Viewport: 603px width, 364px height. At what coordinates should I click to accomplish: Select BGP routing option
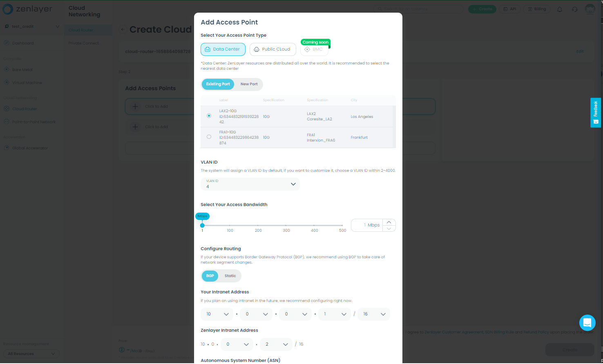[210, 276]
